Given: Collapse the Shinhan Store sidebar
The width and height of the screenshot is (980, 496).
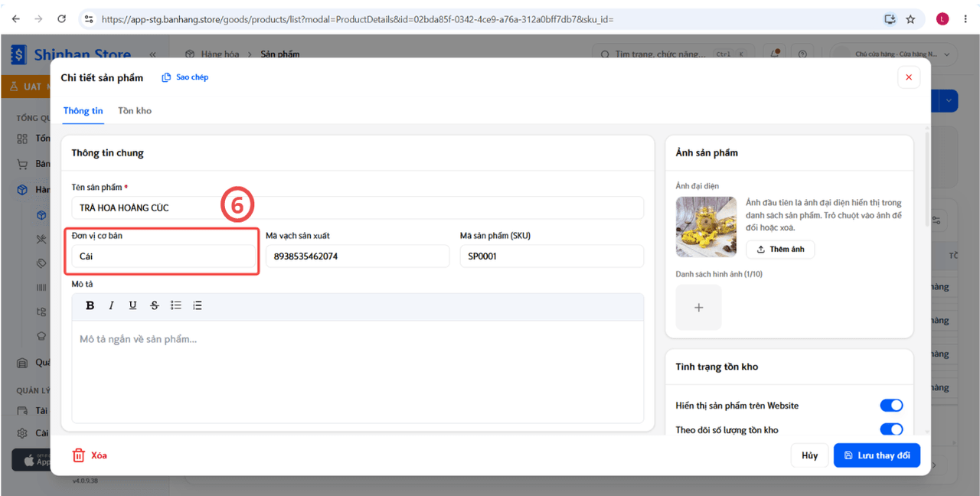Looking at the screenshot, I should point(152,54).
